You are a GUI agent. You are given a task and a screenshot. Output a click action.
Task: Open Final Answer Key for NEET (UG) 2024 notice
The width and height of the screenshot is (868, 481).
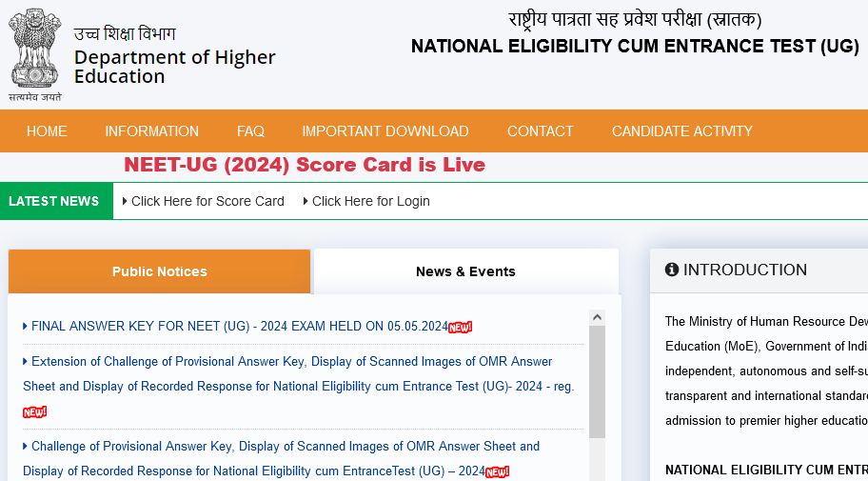coord(240,327)
